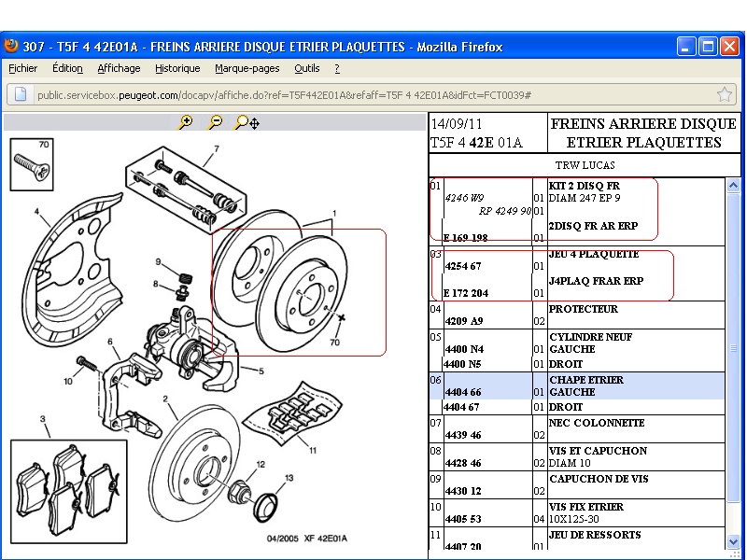The height and width of the screenshot is (560, 747).
Task: Click the VIS FIX ETRIER description
Action: (x=586, y=507)
